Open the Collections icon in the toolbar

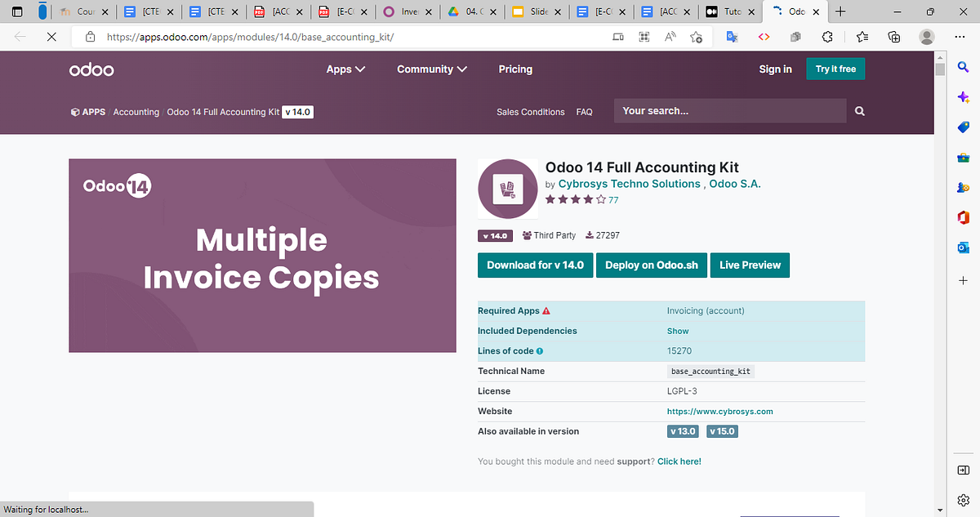[893, 37]
